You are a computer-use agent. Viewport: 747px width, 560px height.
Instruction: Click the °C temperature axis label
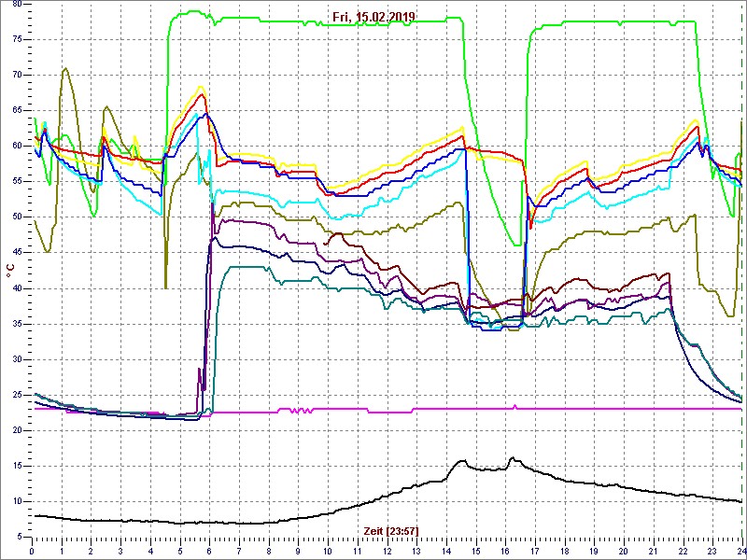[10, 270]
